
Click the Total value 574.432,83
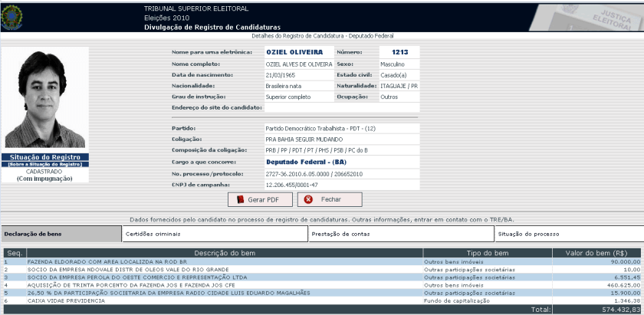[619, 309]
